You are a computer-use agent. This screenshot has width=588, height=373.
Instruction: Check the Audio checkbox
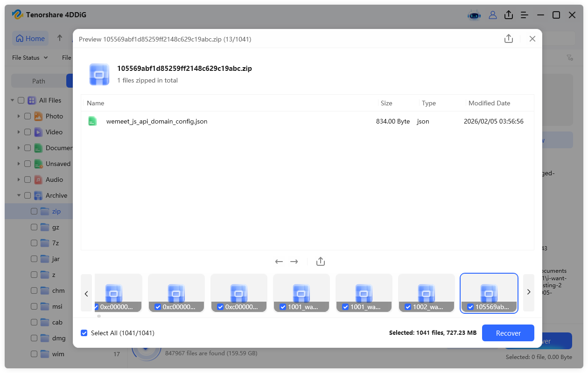tap(28, 180)
